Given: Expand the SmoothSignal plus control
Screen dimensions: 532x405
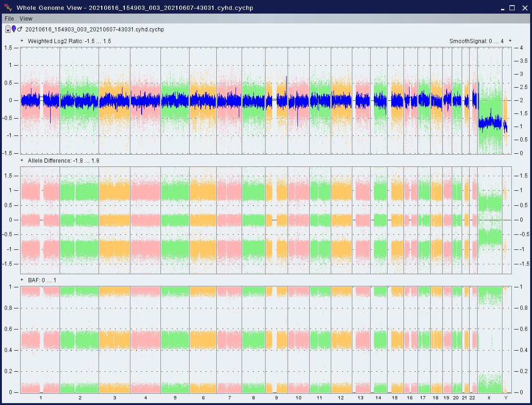Looking at the screenshot, I should 510,41.
